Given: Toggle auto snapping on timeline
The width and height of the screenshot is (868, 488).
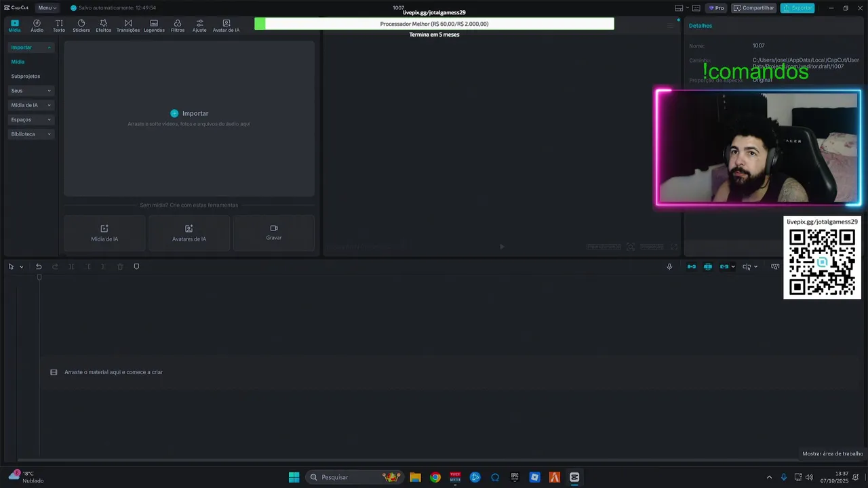Looking at the screenshot, I should 708,266.
